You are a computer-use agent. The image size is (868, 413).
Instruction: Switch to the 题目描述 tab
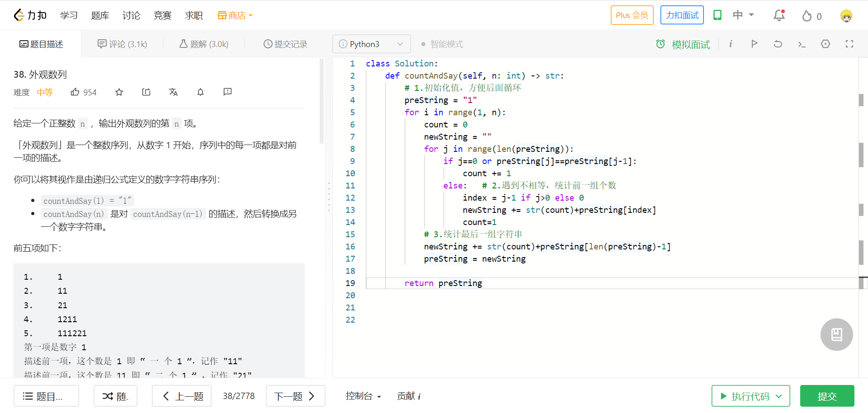point(41,44)
